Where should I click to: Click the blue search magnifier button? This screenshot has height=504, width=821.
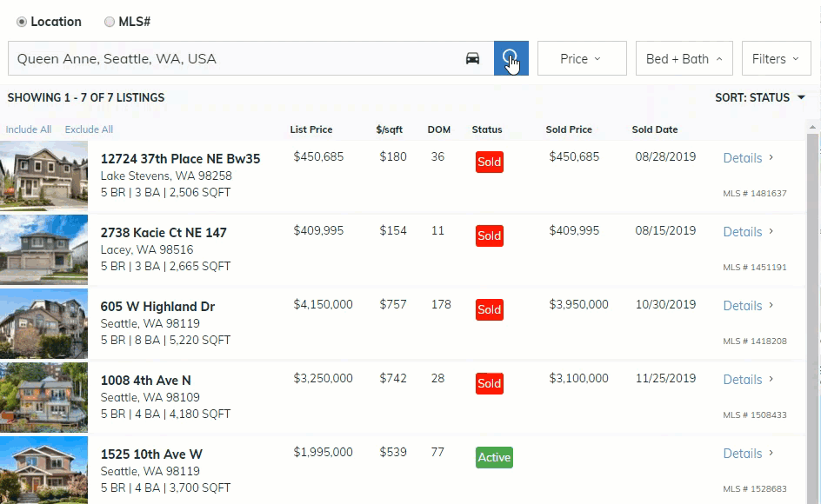coord(511,58)
